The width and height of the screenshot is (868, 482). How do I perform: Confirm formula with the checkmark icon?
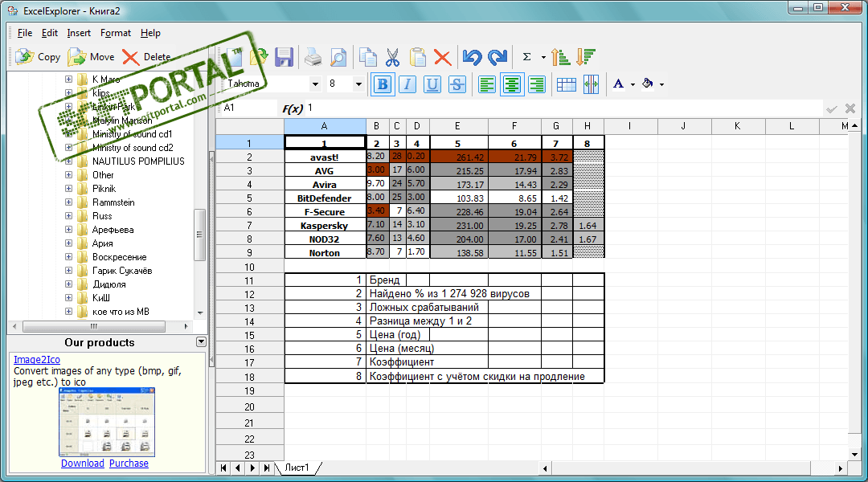[x=832, y=109]
